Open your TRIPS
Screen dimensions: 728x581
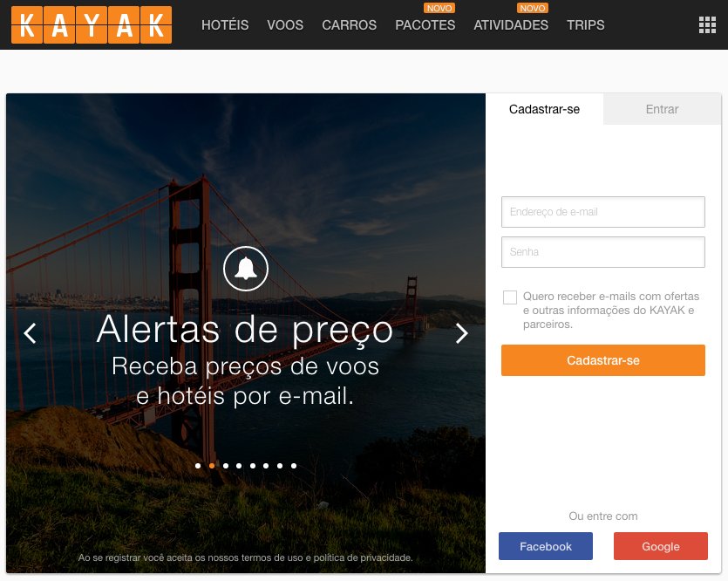[585, 25]
